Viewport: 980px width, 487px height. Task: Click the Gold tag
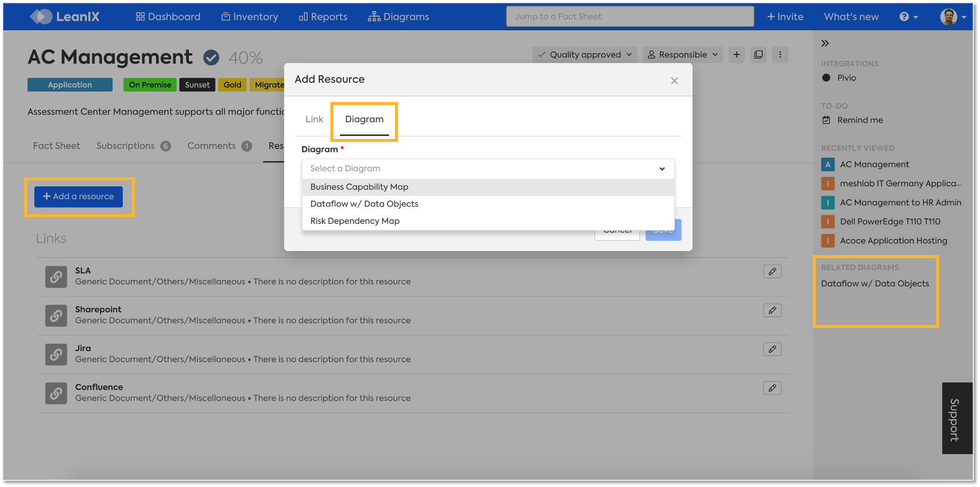(232, 85)
